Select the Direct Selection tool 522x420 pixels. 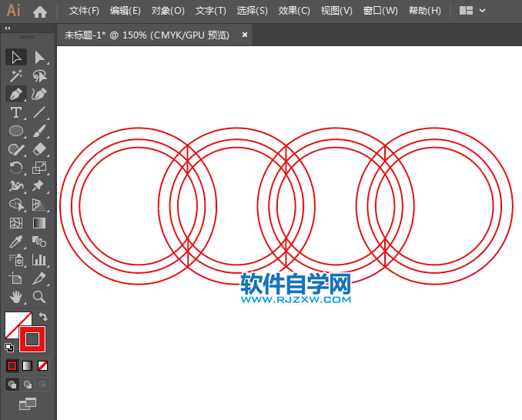pyautogui.click(x=39, y=57)
